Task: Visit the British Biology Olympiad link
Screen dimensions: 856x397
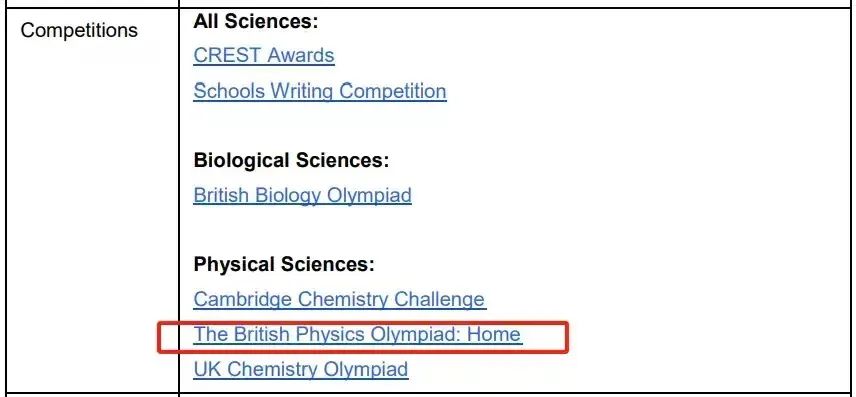Action: pos(302,195)
